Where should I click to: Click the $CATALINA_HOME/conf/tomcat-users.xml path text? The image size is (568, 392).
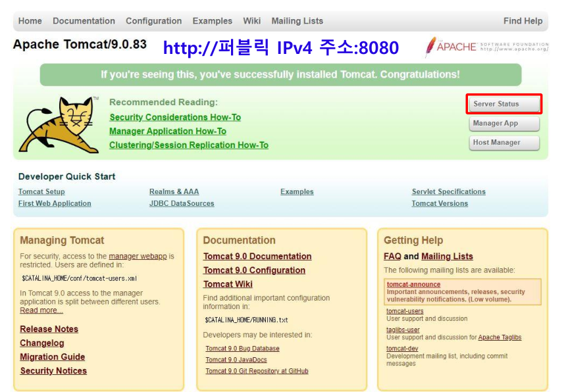coord(80,278)
